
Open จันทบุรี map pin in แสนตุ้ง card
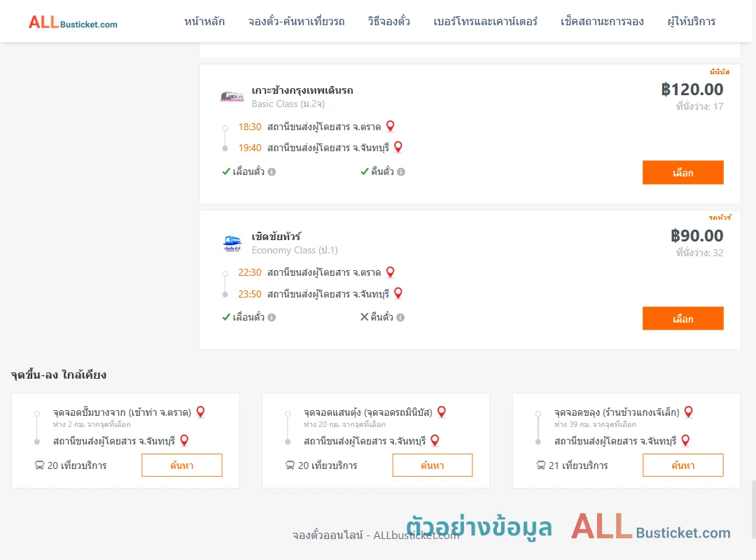click(435, 440)
